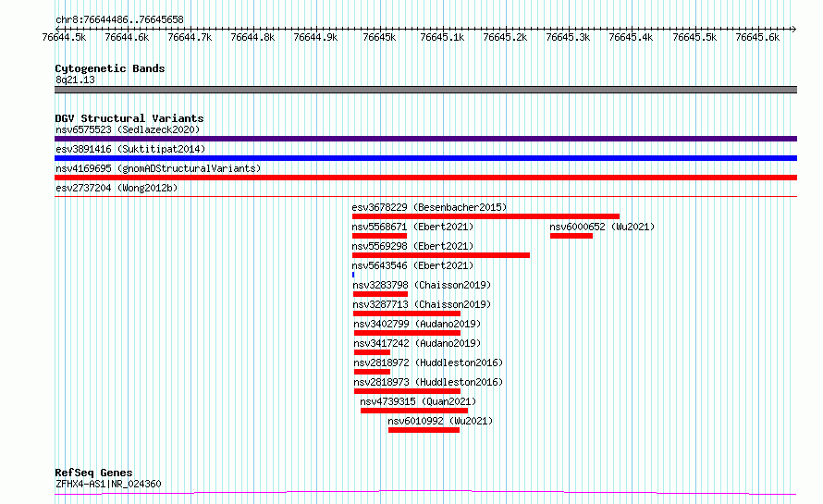Viewport: 823px width, 504px height.
Task: Click the Cytogenetic Bands track title
Action: click(110, 68)
